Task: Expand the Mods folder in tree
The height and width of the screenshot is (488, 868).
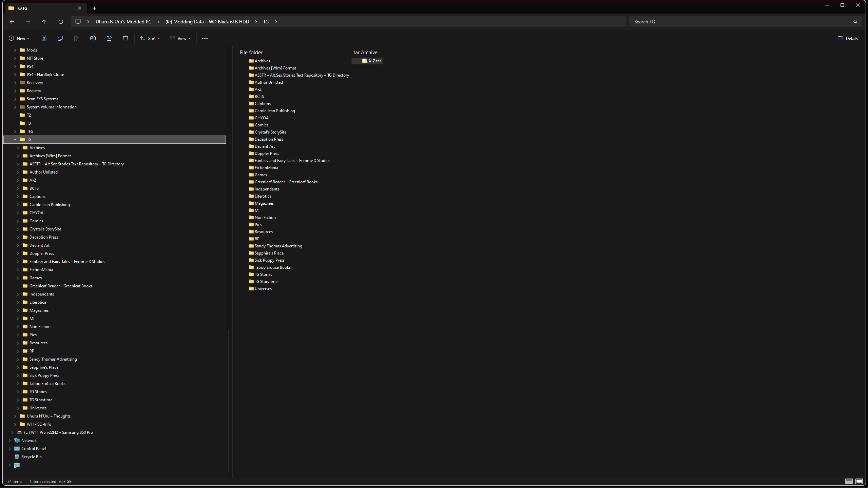Action: 15,50
